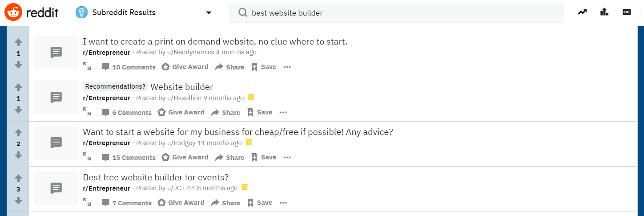Upvote the print on demand website post
Screen dimensions: 644x216
coord(18,42)
